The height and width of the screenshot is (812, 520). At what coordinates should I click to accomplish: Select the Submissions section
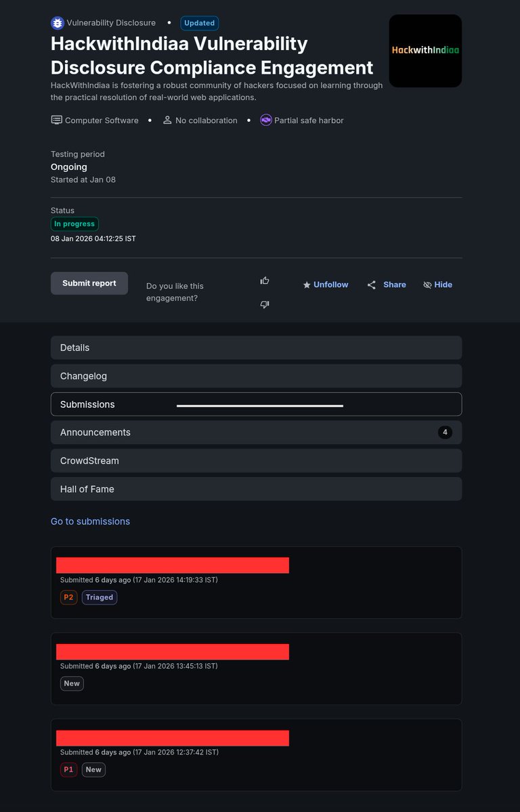coord(256,404)
